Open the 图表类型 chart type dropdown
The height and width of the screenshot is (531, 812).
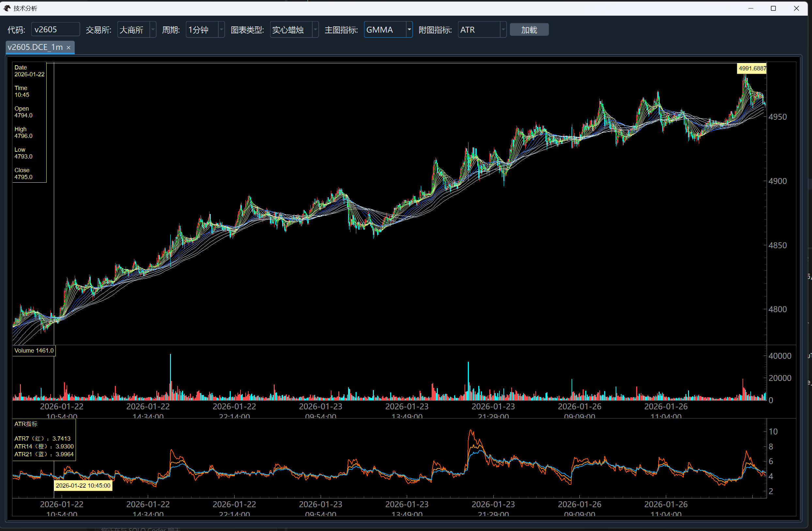pos(294,30)
